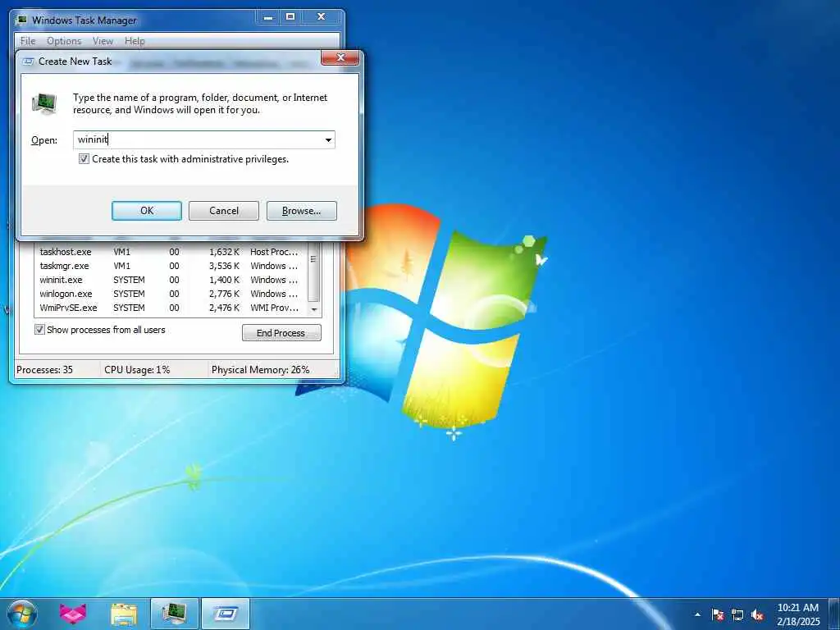The height and width of the screenshot is (630, 840).
Task: Click the muted volume tray icon
Action: (x=757, y=615)
